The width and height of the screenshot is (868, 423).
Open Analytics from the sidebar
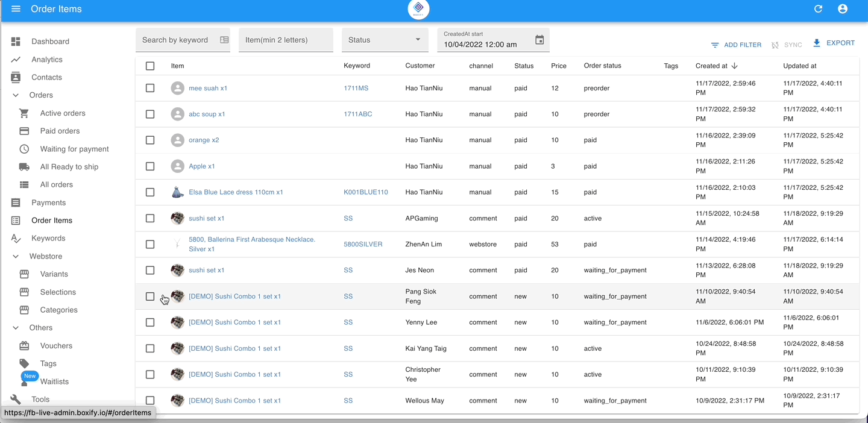point(47,60)
